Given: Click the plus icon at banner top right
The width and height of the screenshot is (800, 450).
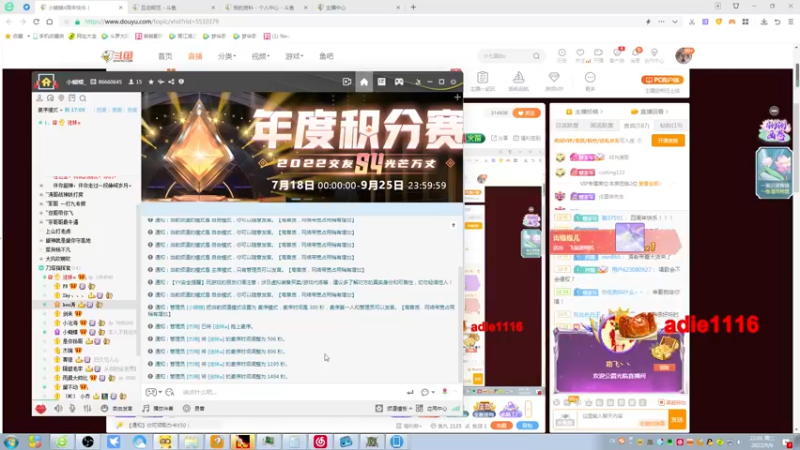Looking at the screenshot, I should tap(457, 97).
